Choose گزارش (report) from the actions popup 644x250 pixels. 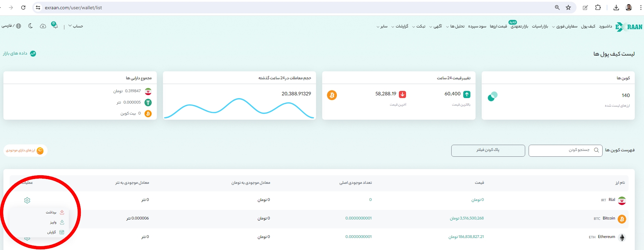[55, 232]
